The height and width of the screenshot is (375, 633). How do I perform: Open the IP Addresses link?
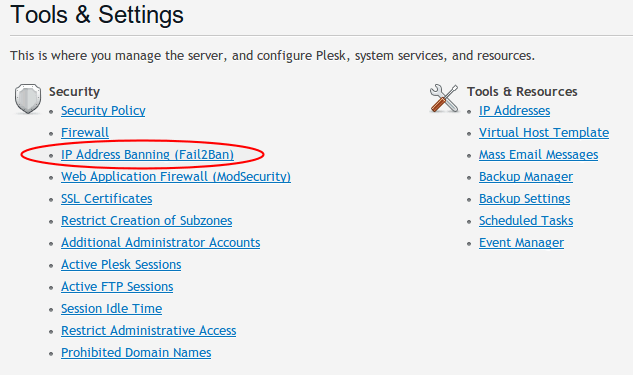[x=514, y=111]
